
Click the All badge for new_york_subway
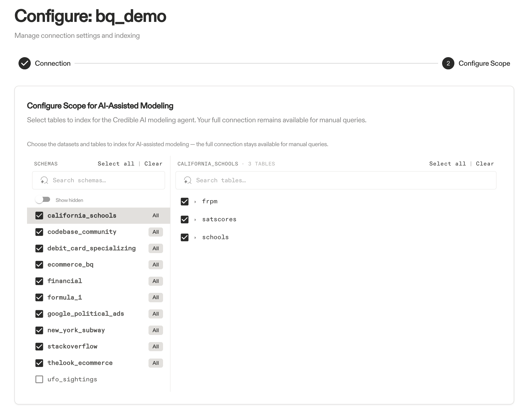tap(156, 330)
